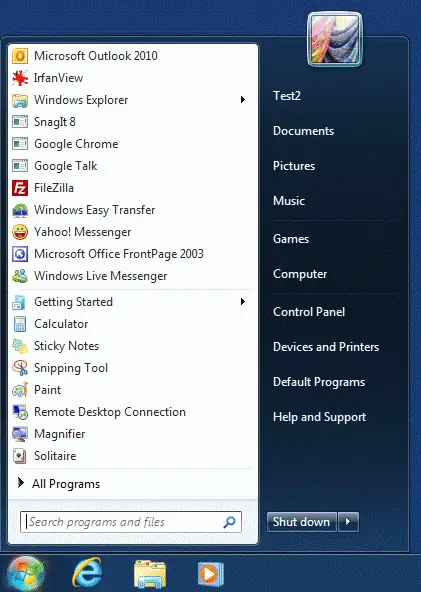421x592 pixels.
Task: Select the Windows Live Messenger label
Action: click(101, 276)
